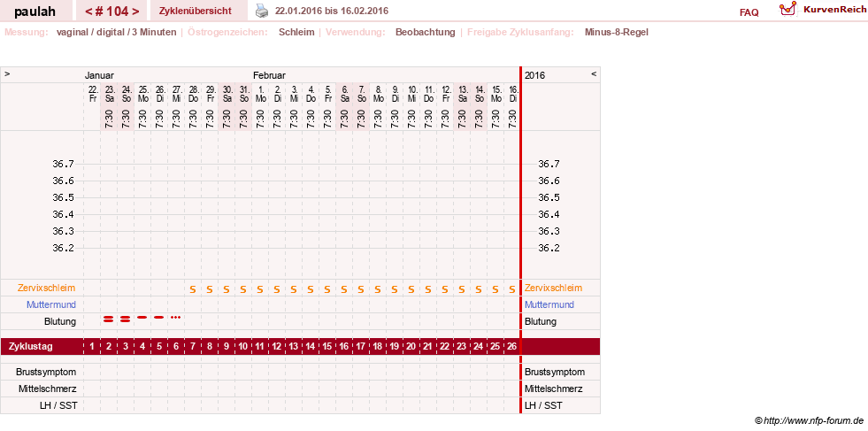Click the left Zervixschleim row label
The image size is (868, 431).
47,289
